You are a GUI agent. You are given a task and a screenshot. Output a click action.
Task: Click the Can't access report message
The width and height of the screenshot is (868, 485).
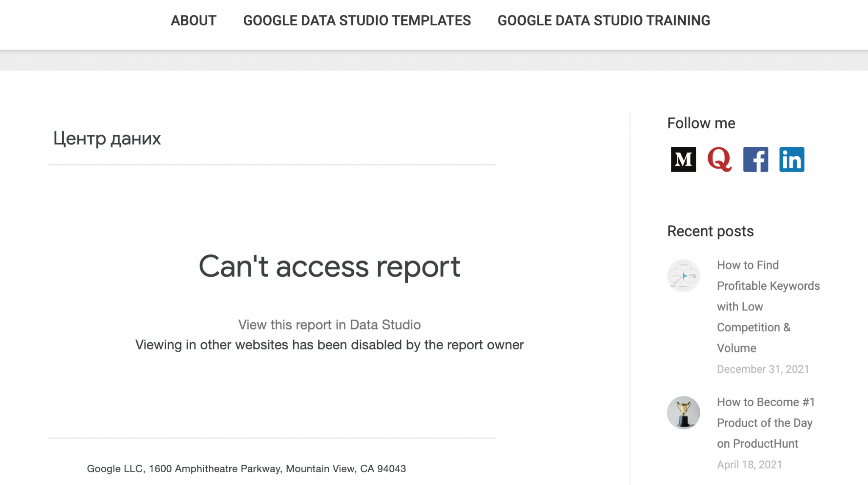[x=330, y=267]
